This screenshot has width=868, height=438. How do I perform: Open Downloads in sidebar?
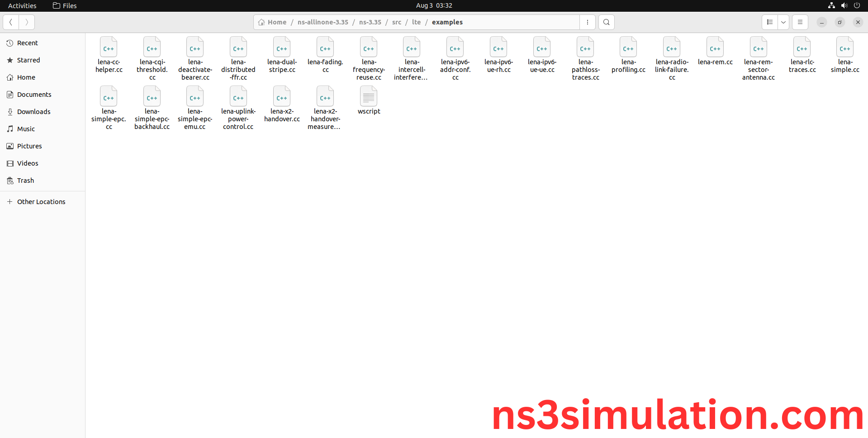tap(43, 112)
